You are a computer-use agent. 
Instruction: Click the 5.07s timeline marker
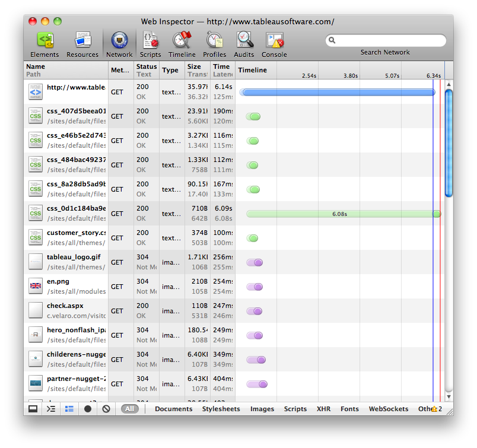(392, 75)
